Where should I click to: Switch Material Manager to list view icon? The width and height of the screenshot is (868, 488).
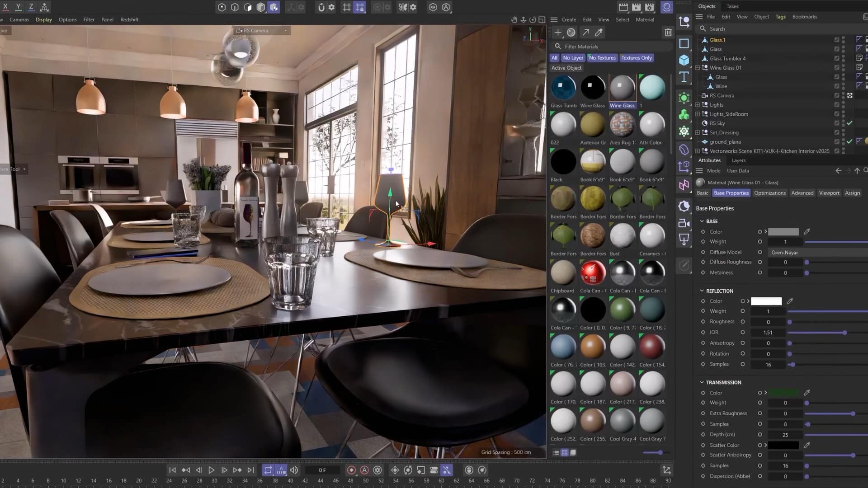pos(556,452)
